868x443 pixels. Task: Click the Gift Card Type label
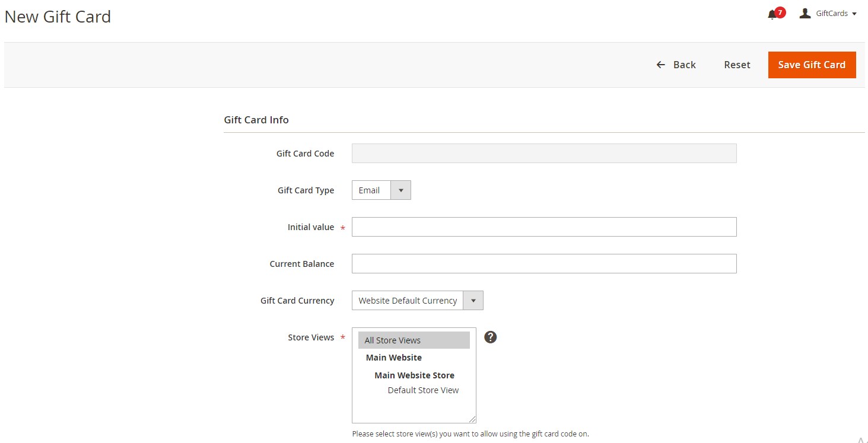[x=306, y=190]
